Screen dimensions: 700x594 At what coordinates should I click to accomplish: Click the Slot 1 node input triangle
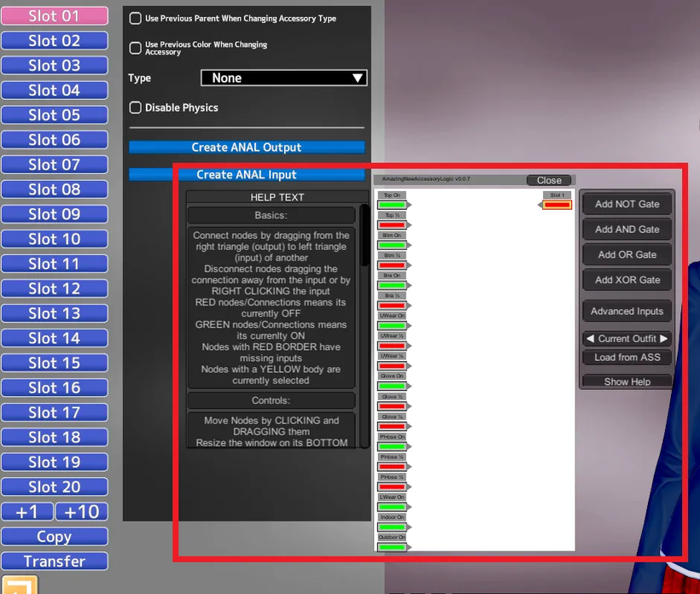pyautogui.click(x=541, y=205)
